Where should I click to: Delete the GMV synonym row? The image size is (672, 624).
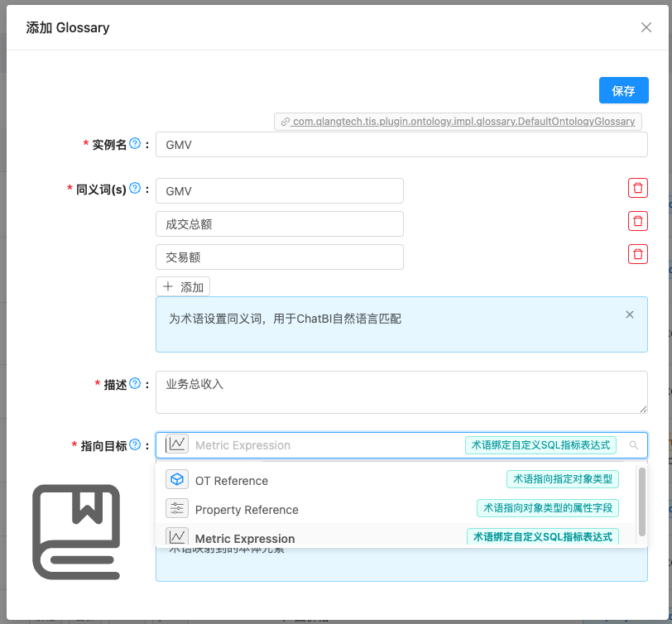638,188
